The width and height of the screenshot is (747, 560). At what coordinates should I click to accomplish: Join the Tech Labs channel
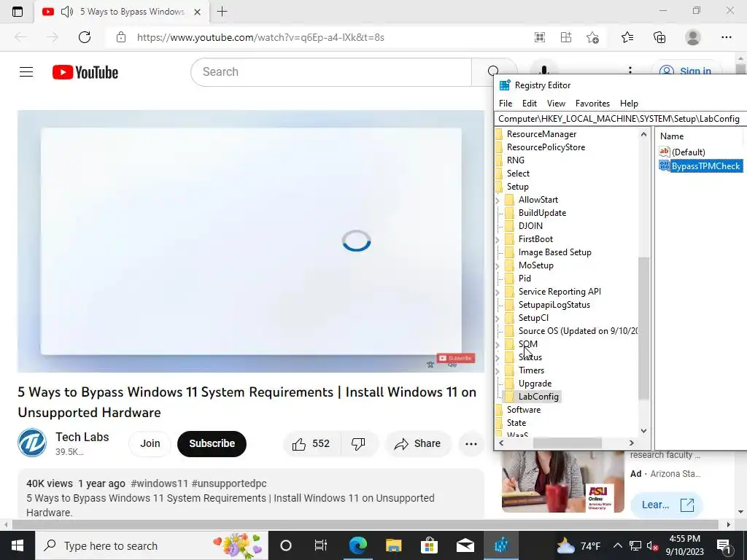click(x=150, y=444)
